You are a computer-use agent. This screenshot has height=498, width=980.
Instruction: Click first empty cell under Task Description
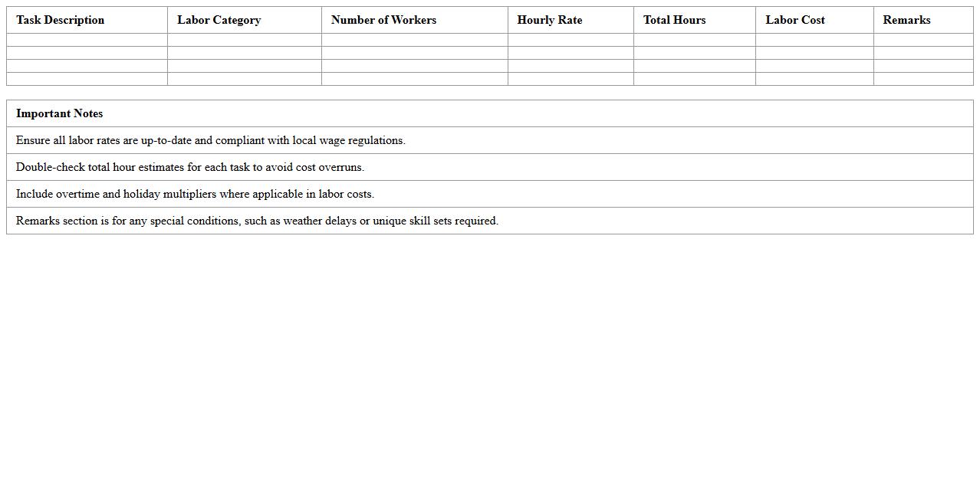(87, 40)
